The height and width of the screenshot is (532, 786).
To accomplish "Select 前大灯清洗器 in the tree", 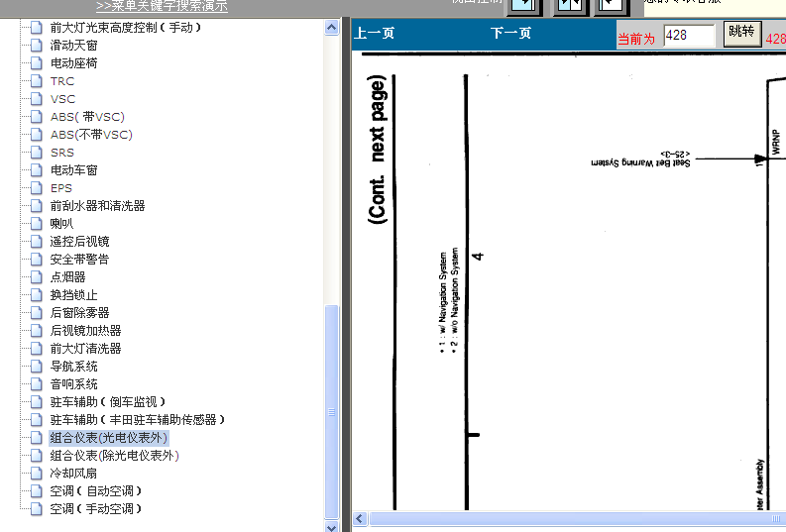I will pyautogui.click(x=85, y=349).
